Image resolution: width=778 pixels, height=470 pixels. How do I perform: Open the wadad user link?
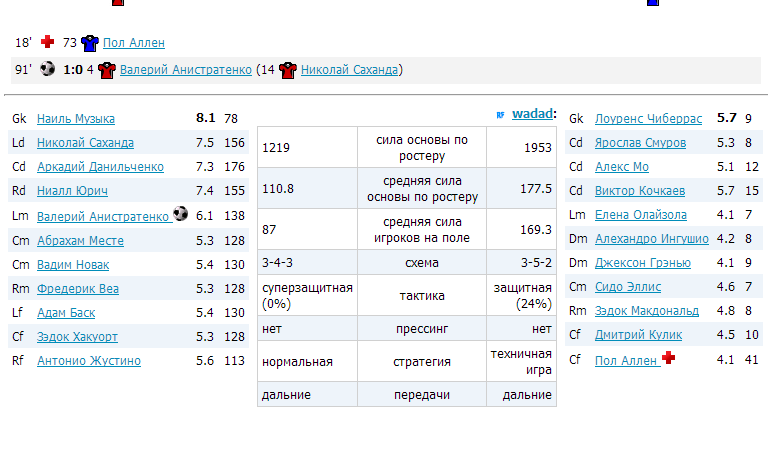531,115
